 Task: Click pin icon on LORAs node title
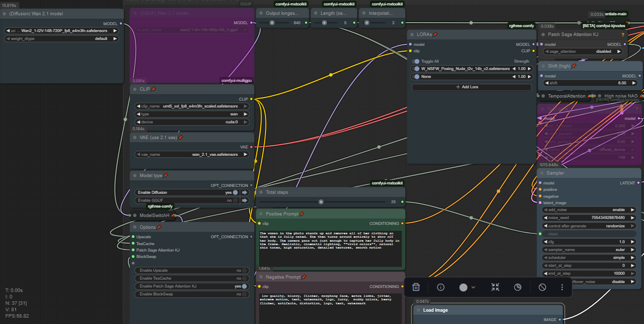pyautogui.click(x=435, y=35)
